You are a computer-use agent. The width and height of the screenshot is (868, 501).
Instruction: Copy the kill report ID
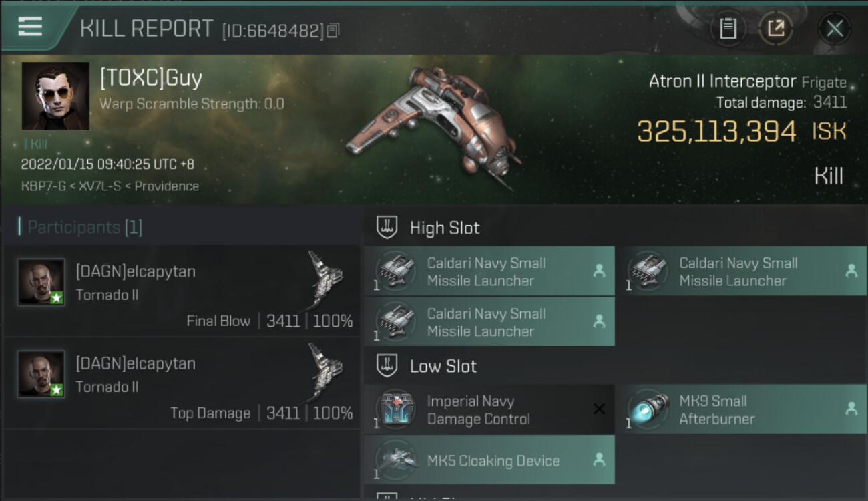(333, 31)
